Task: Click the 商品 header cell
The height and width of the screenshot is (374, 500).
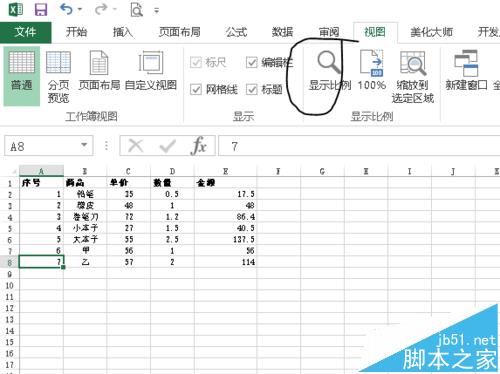Action: (85, 183)
